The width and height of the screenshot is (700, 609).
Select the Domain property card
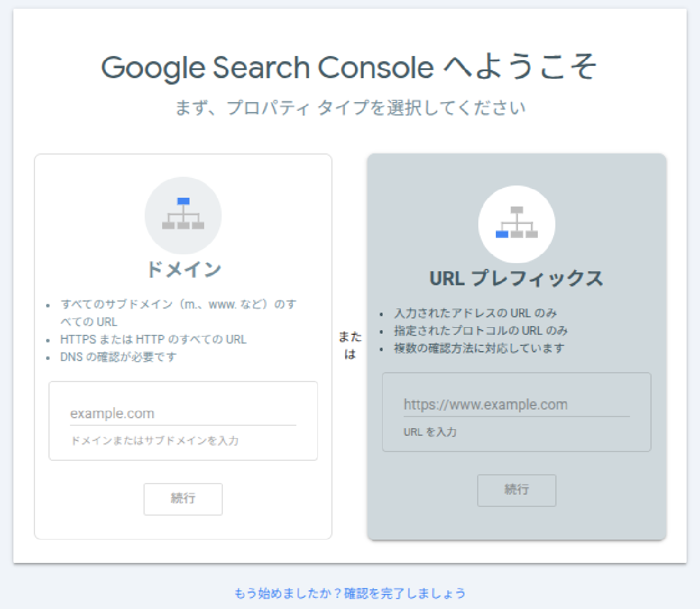point(183,347)
